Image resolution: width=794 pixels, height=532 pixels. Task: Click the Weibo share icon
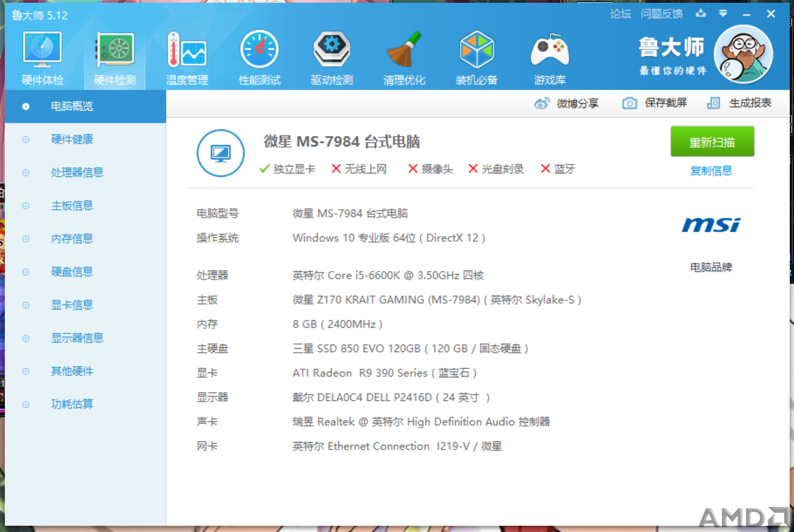click(542, 103)
